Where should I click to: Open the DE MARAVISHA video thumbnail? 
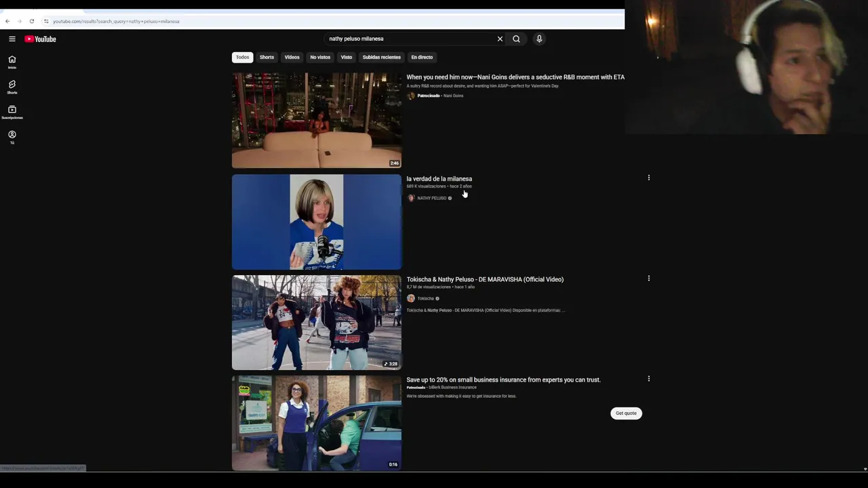tap(317, 322)
